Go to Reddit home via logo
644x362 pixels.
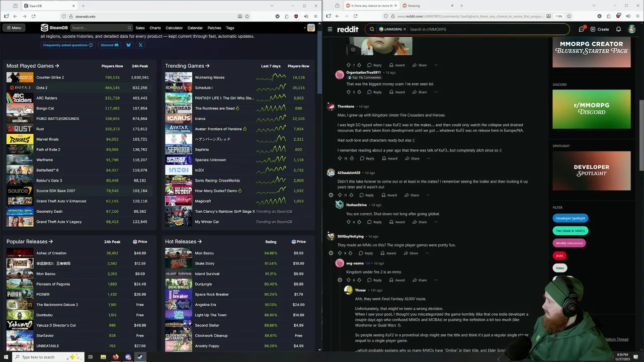point(348,29)
